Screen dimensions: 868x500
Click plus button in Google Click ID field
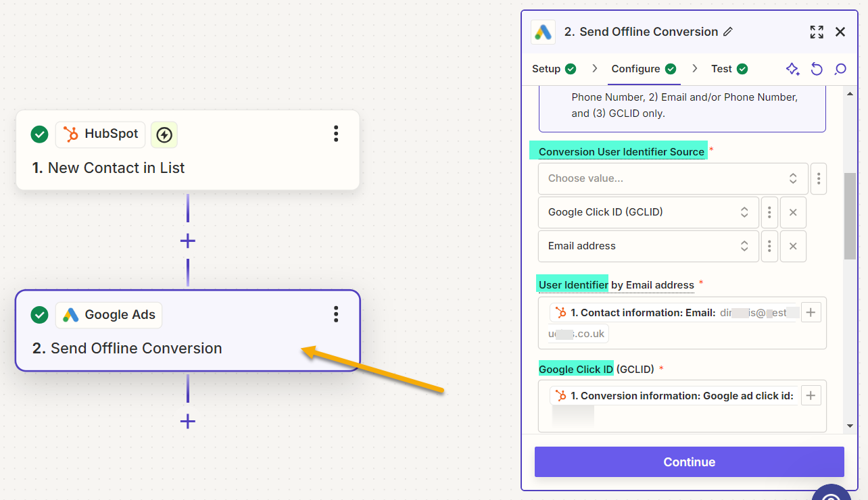point(811,395)
